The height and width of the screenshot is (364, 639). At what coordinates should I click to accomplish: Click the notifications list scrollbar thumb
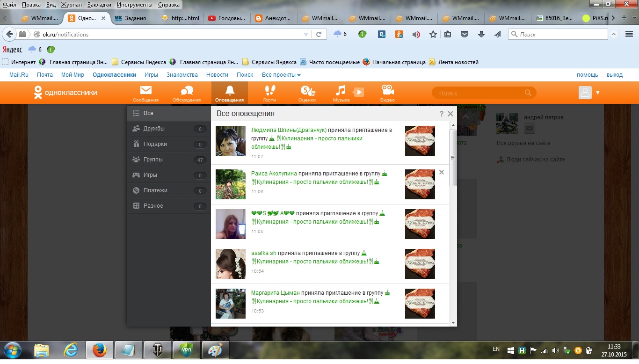point(453,158)
